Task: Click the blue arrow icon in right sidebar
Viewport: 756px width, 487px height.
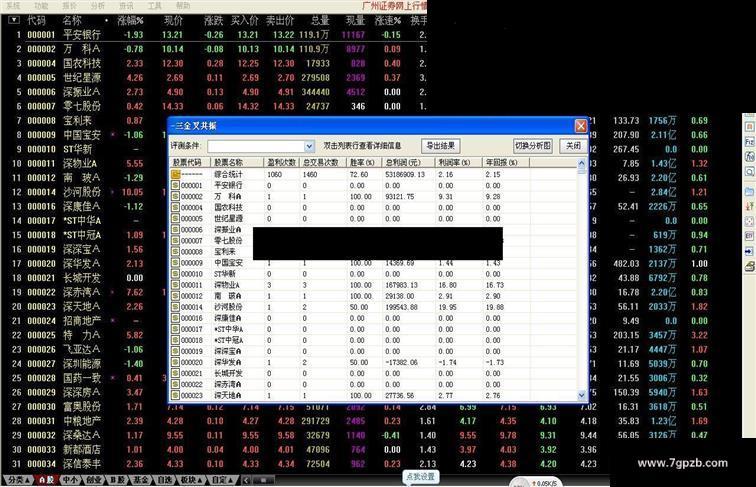Action: click(749, 251)
